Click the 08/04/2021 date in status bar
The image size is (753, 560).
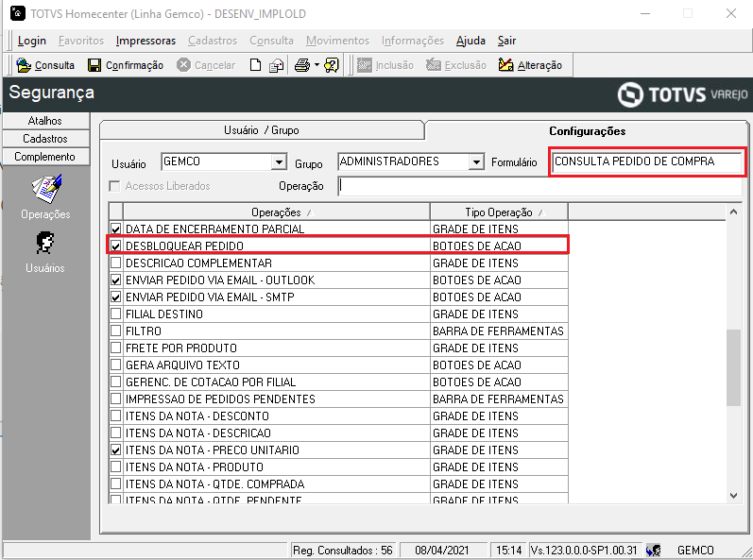click(442, 550)
